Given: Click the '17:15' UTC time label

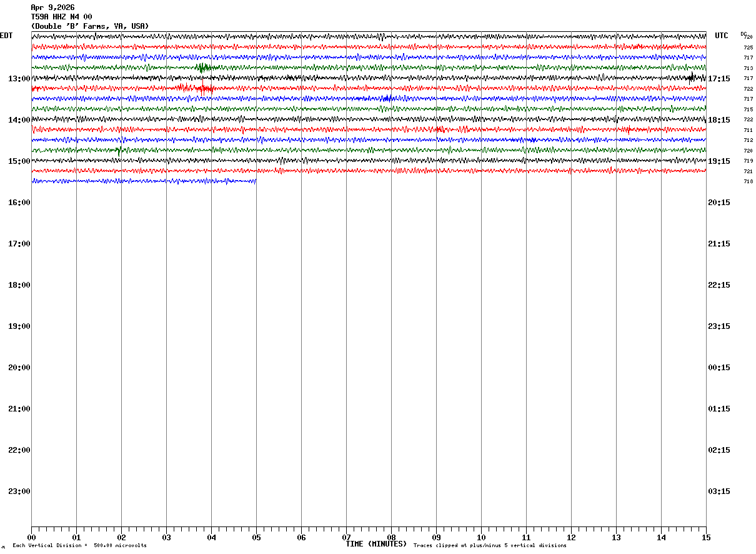Looking at the screenshot, I should 719,79.
